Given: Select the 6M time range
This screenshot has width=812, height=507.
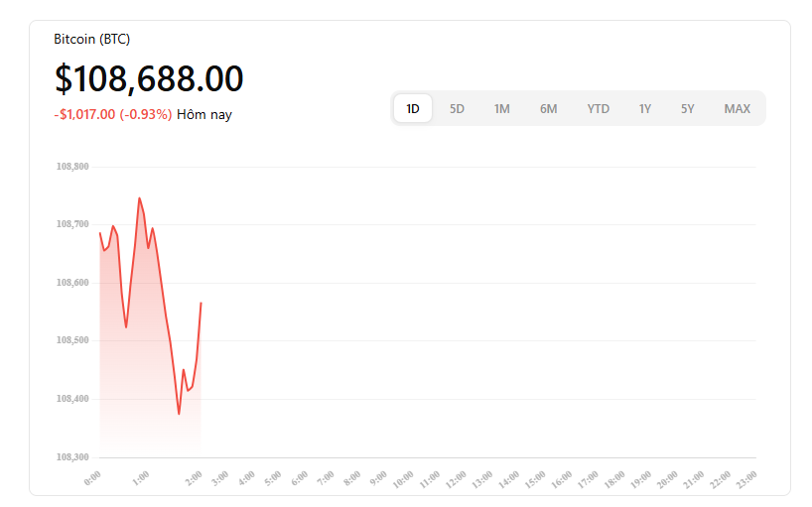Looking at the screenshot, I should pos(548,109).
